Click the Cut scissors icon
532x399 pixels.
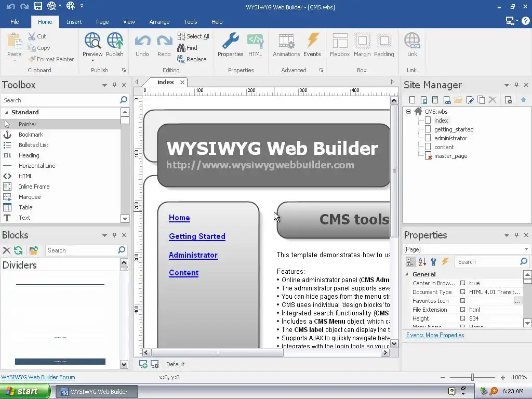[x=32, y=36]
